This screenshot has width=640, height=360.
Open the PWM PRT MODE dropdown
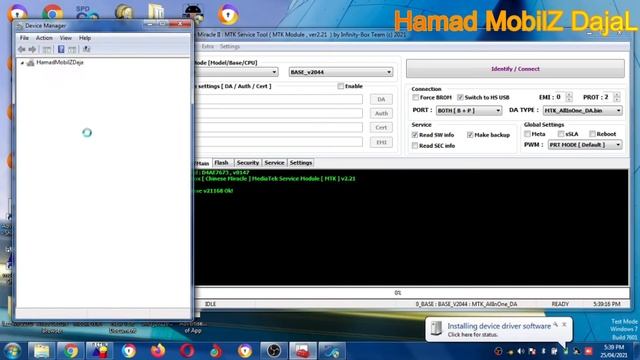coord(585,145)
